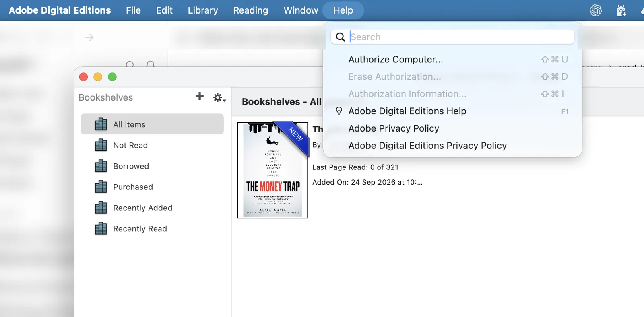644x317 pixels.
Task: Click the Borrowed bookshelf icon
Action: pos(101,166)
